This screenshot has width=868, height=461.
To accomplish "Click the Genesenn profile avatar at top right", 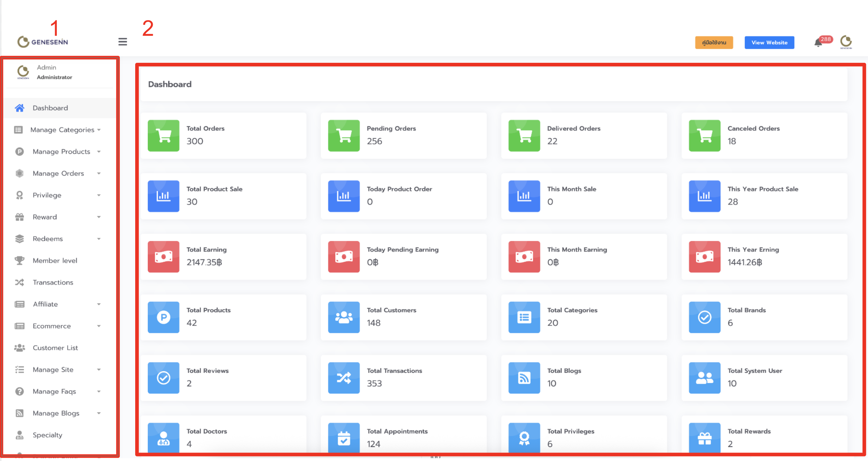I will pos(846,42).
